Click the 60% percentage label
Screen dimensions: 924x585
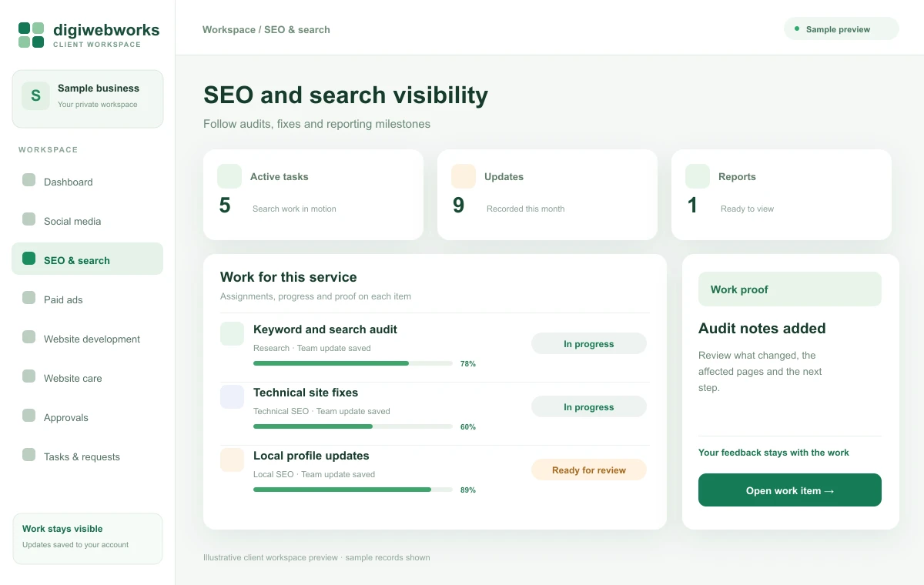tap(468, 426)
